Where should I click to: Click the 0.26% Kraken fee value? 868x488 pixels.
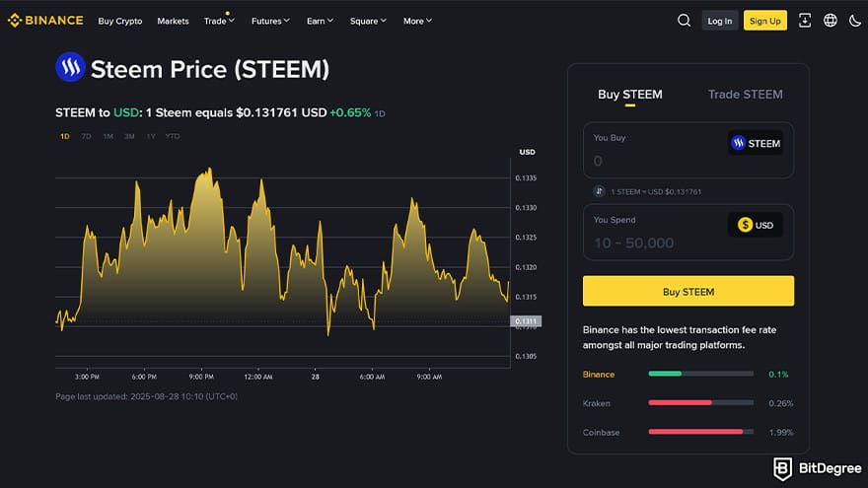[x=780, y=403]
